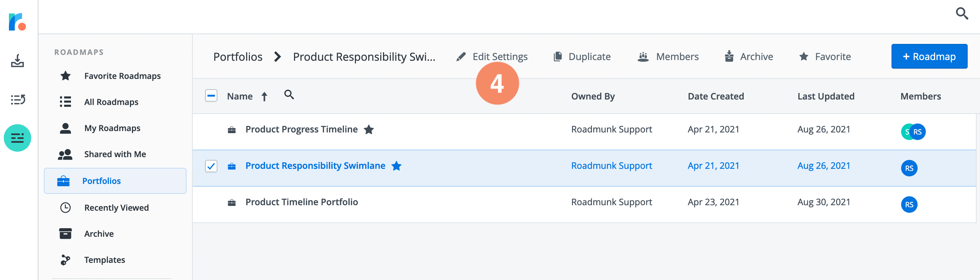
Task: Click the Name column header
Action: (240, 96)
